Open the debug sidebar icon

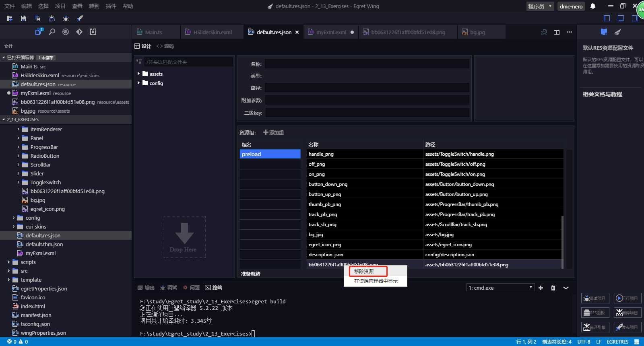66,32
